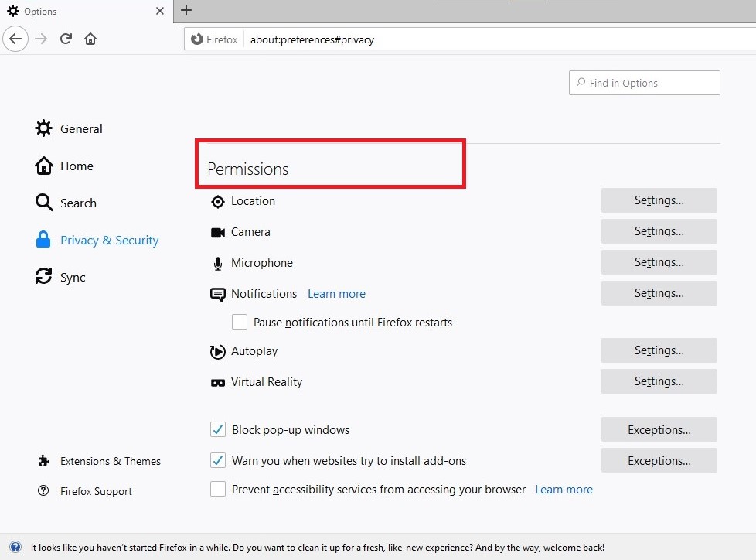Click the Autoplay icon
This screenshot has width=756, height=560.
(x=217, y=351)
